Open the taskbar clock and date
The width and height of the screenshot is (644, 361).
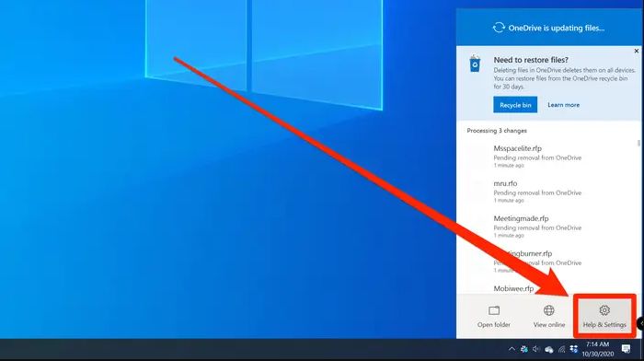(x=598, y=349)
